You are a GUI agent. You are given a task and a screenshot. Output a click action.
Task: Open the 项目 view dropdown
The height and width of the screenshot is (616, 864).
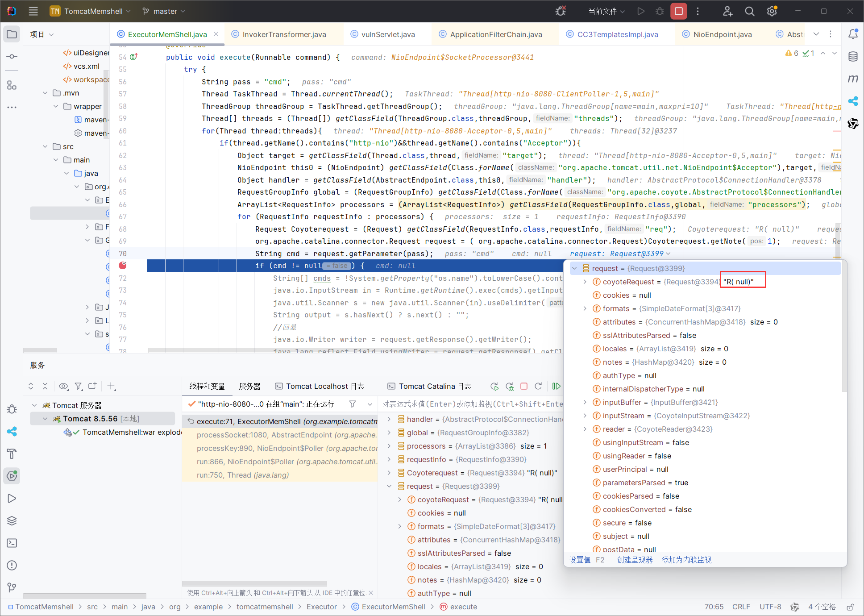click(42, 34)
